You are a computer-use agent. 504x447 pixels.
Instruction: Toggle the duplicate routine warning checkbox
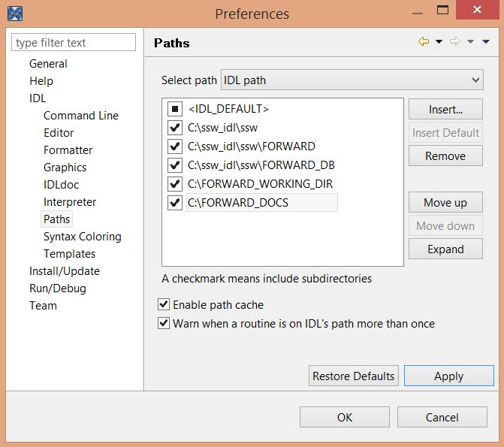pyautogui.click(x=164, y=324)
